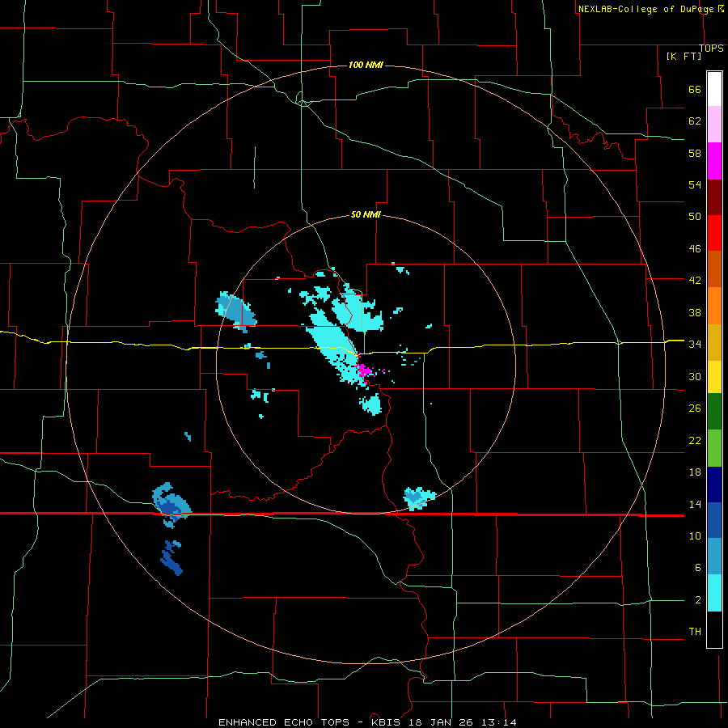
Task: Click the 6 value on the legend
Action: [697, 568]
